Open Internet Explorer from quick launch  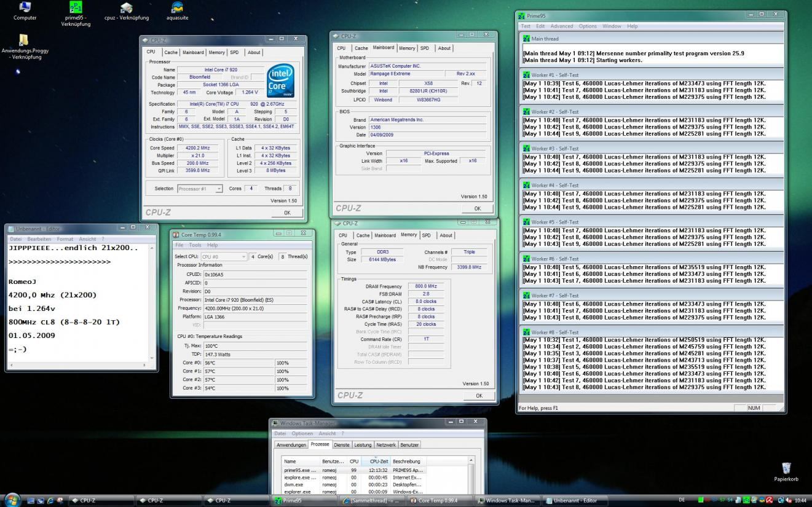click(x=50, y=500)
